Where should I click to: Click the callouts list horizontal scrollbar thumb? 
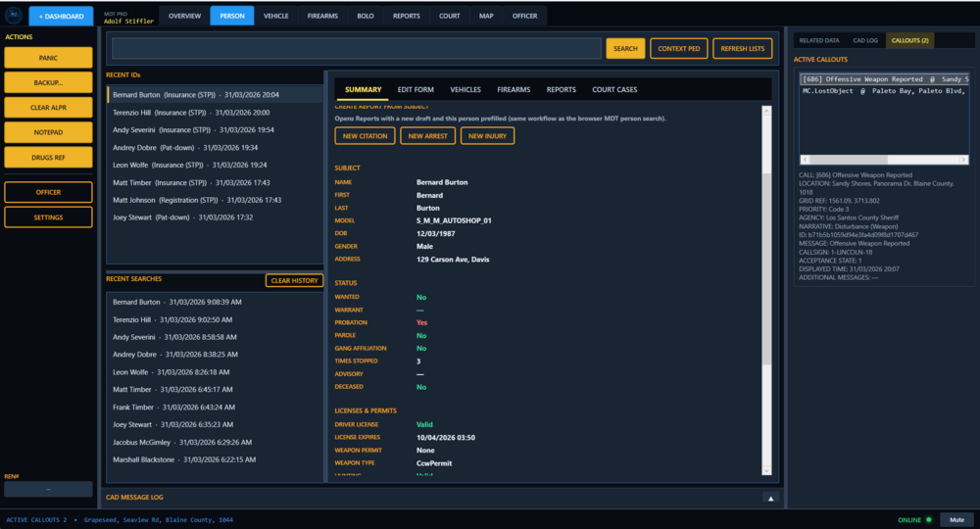[850, 160]
